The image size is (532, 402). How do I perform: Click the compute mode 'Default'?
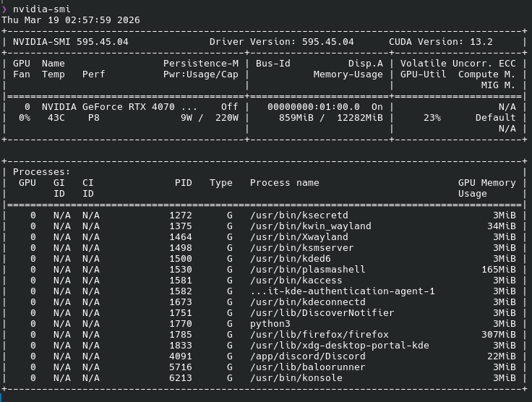(x=495, y=118)
